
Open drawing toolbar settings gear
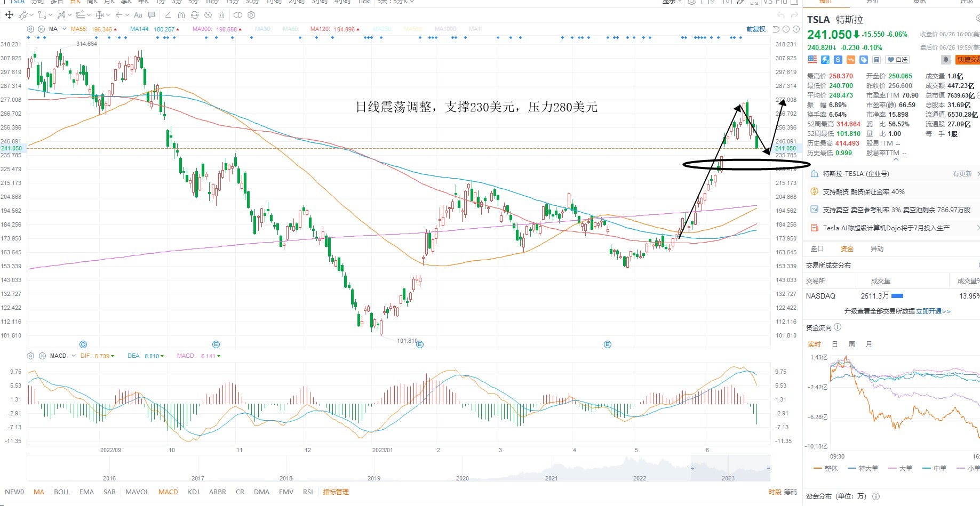251,15
